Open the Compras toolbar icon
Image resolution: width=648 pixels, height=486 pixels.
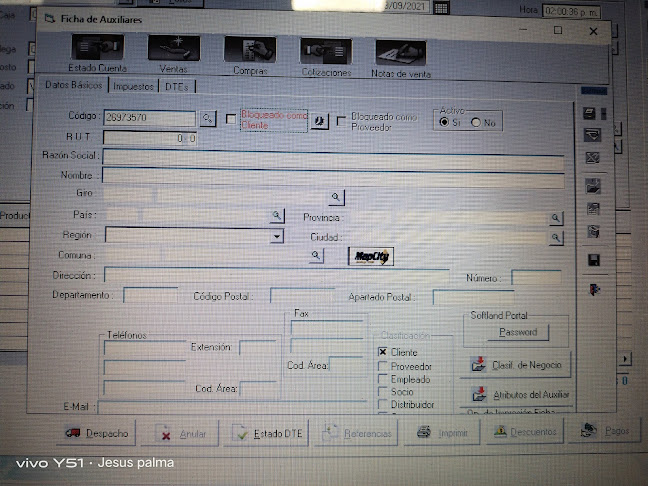coord(249,51)
